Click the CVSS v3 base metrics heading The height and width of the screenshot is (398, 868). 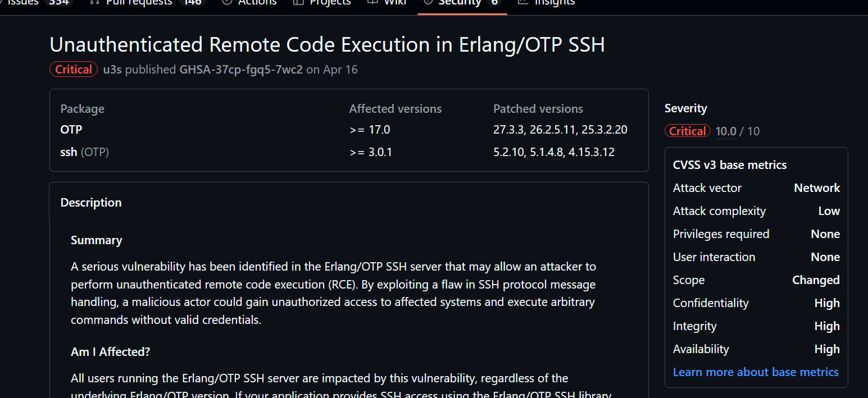(x=730, y=165)
